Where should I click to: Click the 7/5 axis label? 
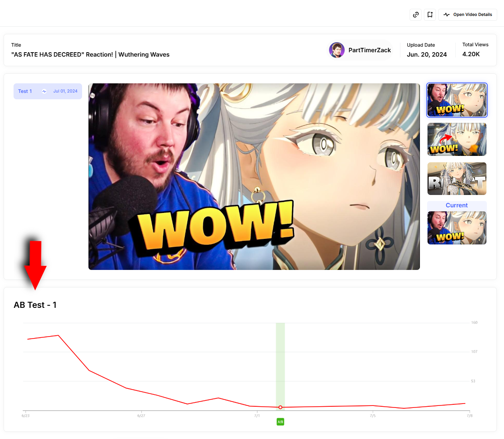click(x=373, y=416)
